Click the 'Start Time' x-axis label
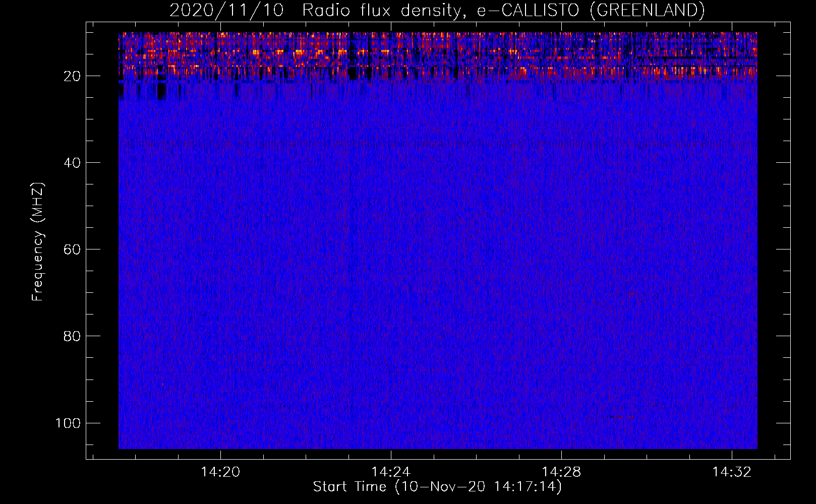Viewport: 816px width, 504px height. 349,487
